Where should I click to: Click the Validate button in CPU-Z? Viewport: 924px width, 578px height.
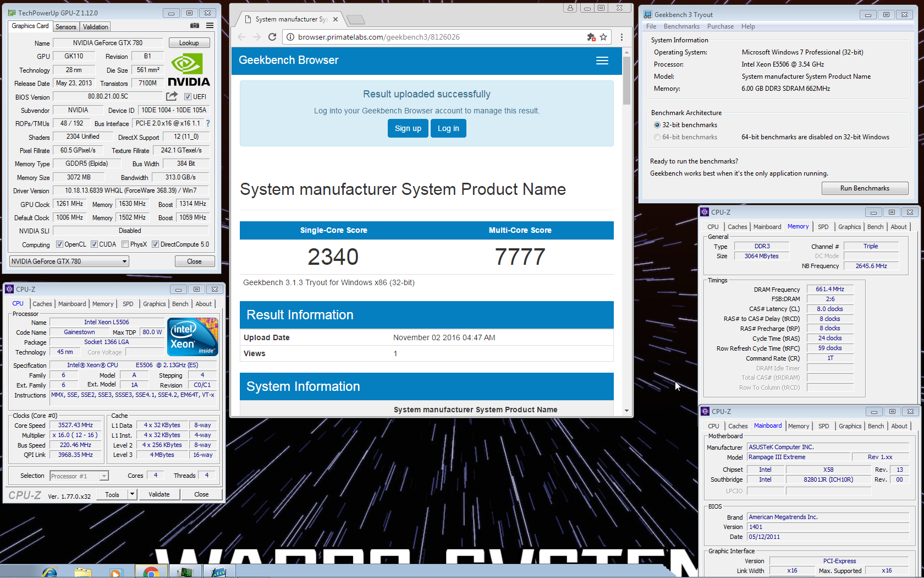pyautogui.click(x=159, y=494)
